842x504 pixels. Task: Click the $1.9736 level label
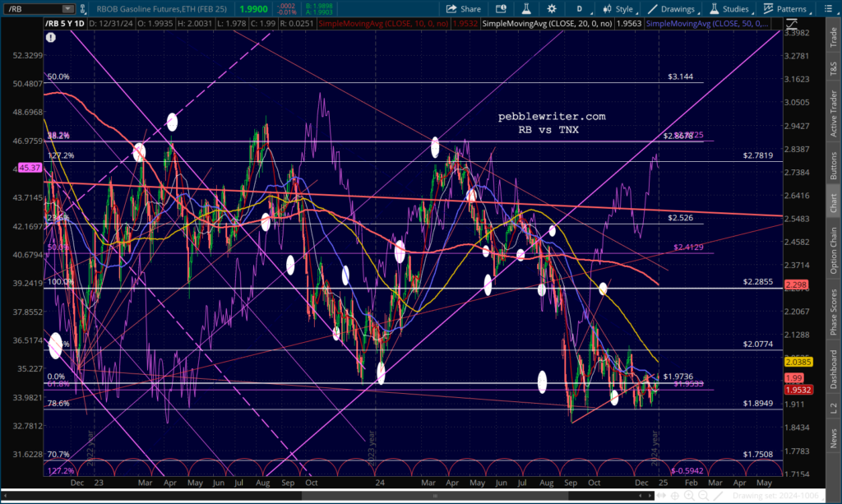tap(678, 377)
